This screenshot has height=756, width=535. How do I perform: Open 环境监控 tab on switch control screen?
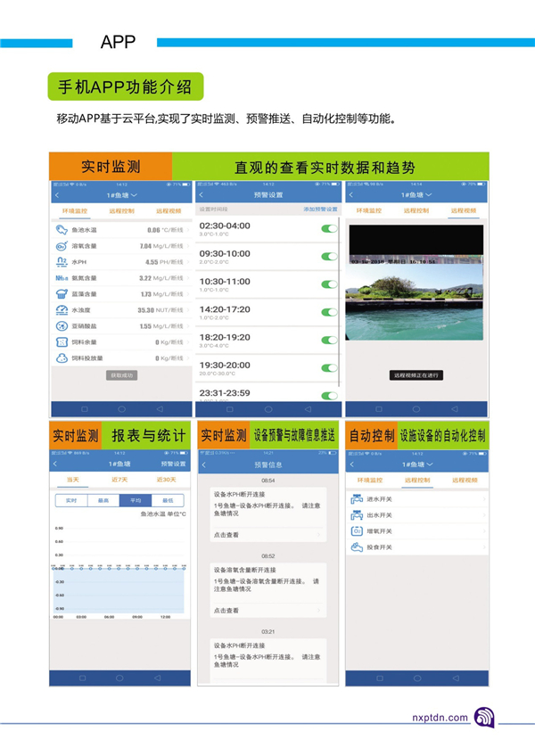[369, 481]
